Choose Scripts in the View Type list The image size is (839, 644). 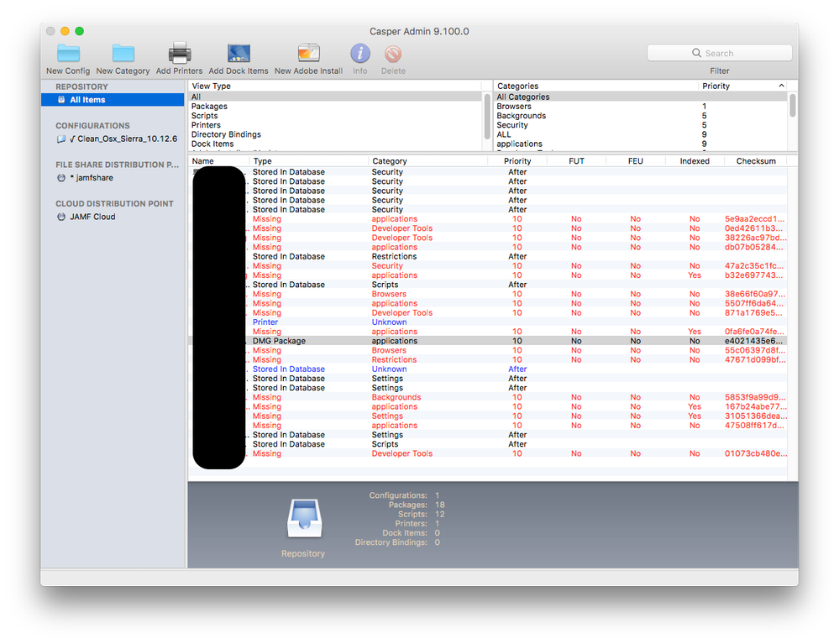pyautogui.click(x=336, y=116)
